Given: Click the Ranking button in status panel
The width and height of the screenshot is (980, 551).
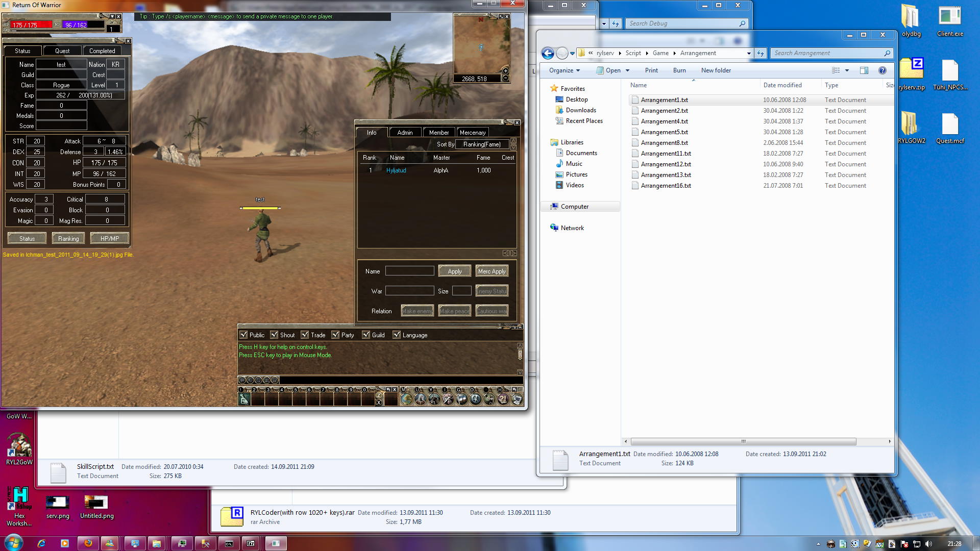Looking at the screenshot, I should tap(68, 238).
